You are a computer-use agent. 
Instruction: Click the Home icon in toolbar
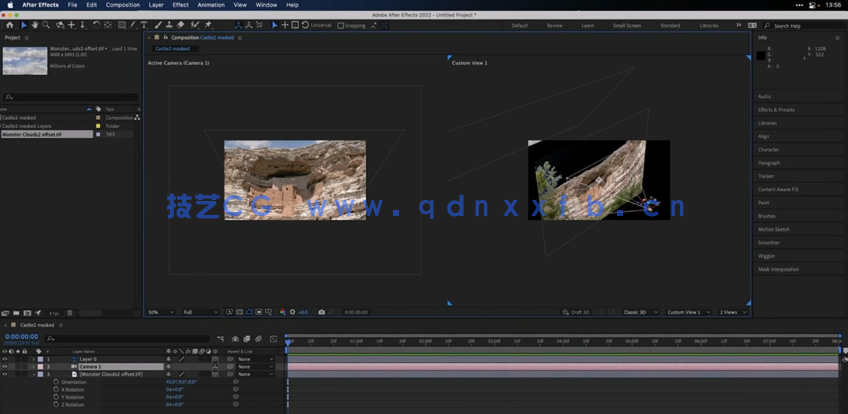10,25
